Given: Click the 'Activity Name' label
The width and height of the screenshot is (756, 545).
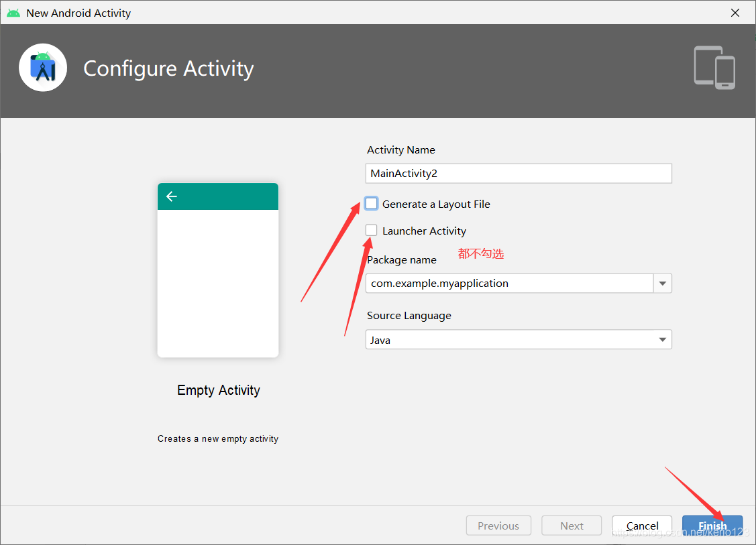Looking at the screenshot, I should (400, 150).
